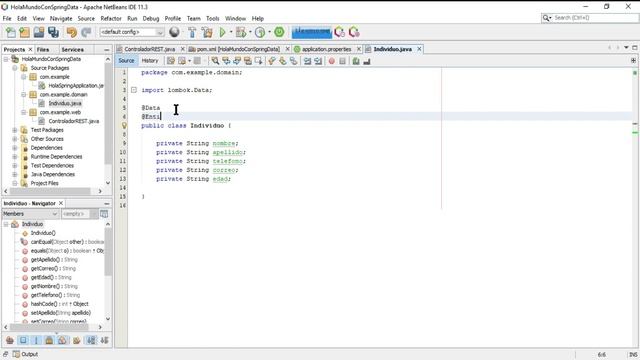Click the Search field at top right
The width and height of the screenshot is (640, 360).
click(589, 18)
